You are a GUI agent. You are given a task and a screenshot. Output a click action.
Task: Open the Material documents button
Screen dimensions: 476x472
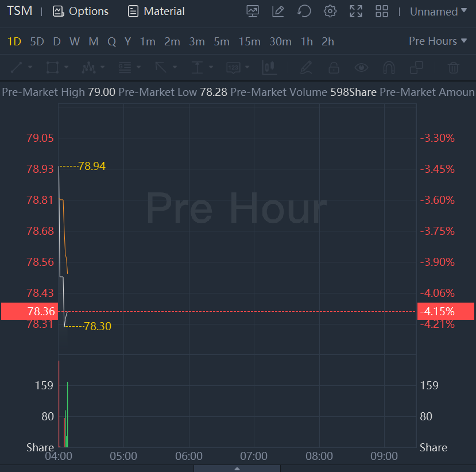click(x=156, y=11)
